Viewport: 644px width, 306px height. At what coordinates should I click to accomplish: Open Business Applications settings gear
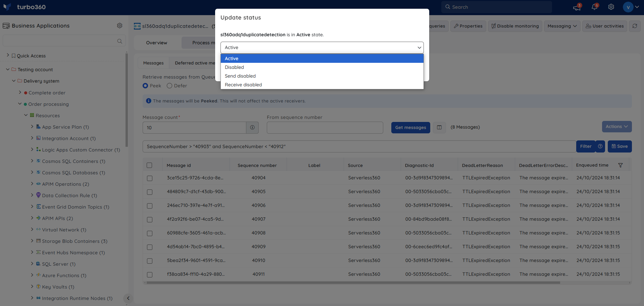[119, 26]
